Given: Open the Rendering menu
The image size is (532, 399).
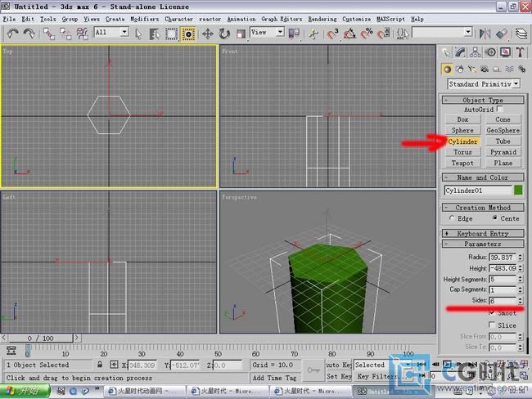Looking at the screenshot, I should click(x=322, y=19).
